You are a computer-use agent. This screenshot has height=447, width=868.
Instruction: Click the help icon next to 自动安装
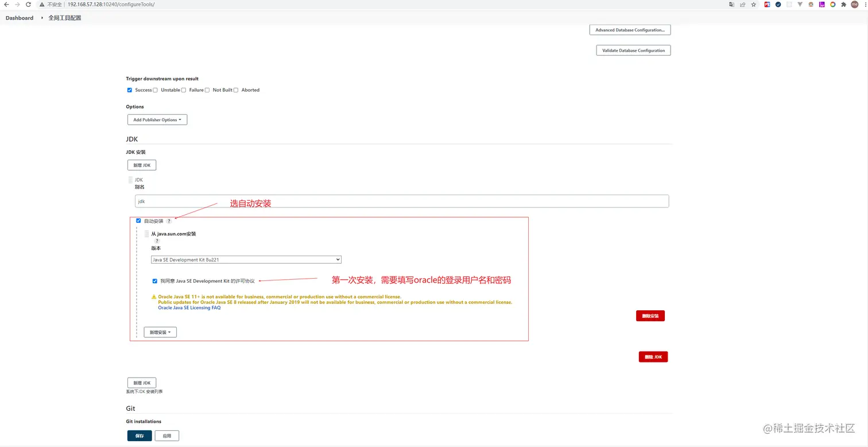pyautogui.click(x=169, y=221)
